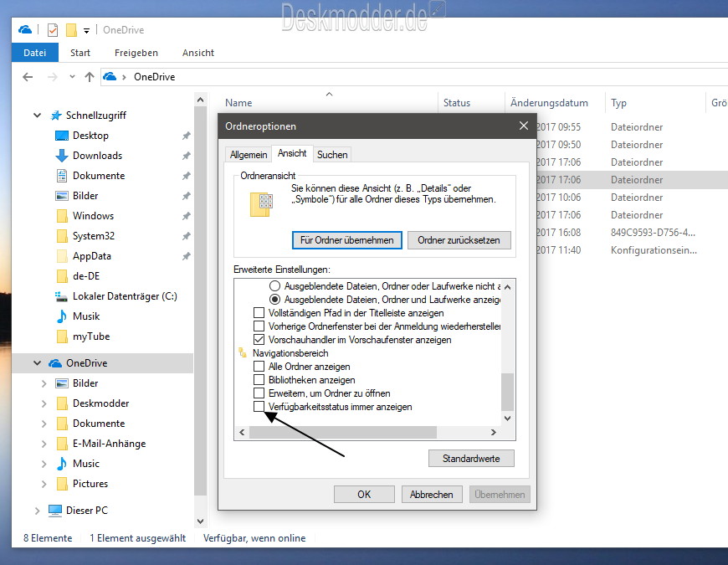The image size is (728, 565).
Task: Confirm the dialog with OK
Action: click(364, 495)
